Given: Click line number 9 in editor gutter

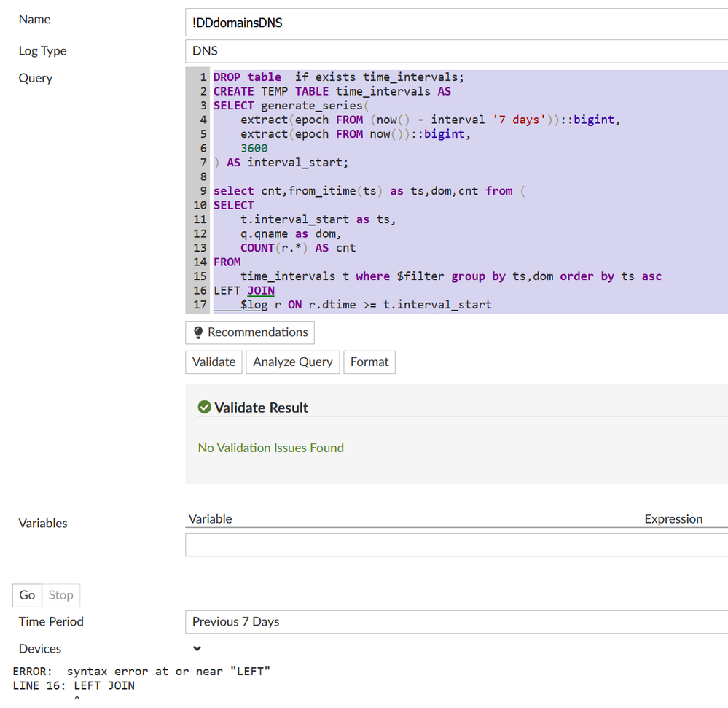Looking at the screenshot, I should click(203, 191).
